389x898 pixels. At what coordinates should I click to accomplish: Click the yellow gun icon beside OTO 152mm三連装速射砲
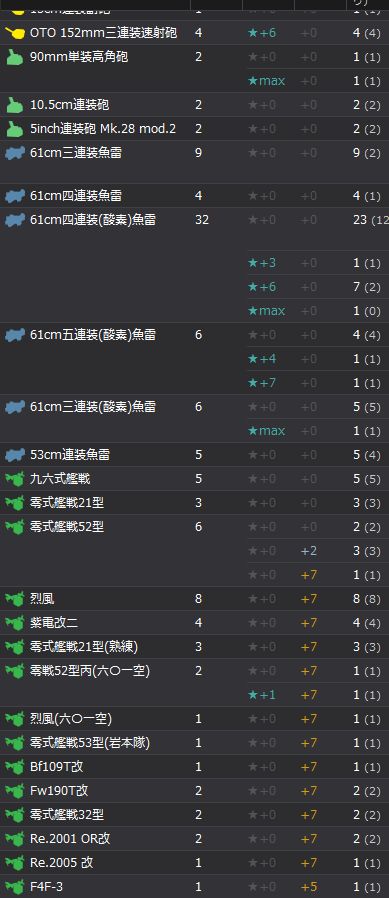click(x=15, y=33)
